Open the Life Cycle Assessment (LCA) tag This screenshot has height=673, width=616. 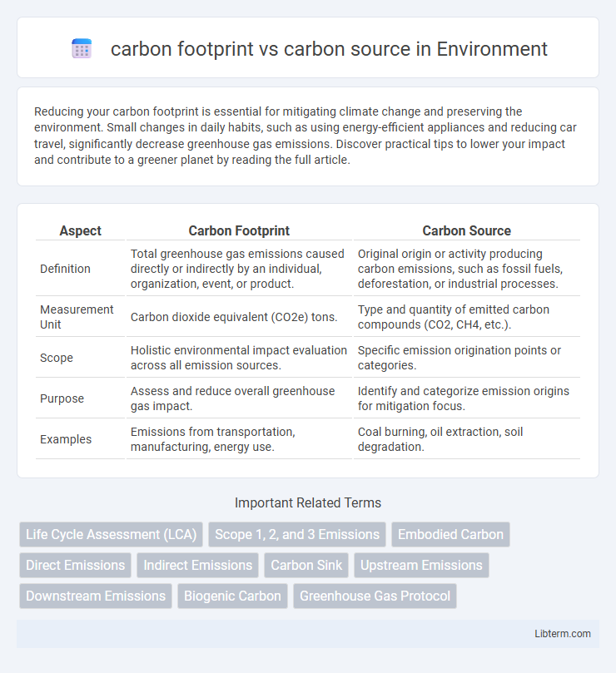tap(112, 534)
